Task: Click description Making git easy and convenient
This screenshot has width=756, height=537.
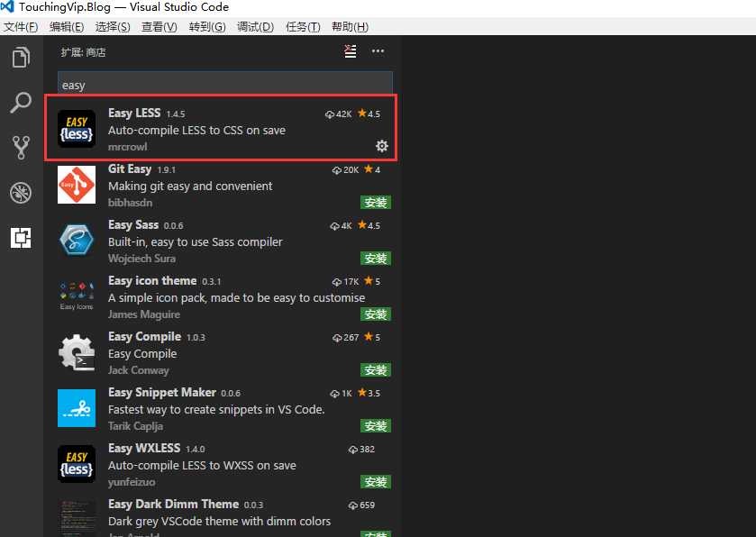Action: pyautogui.click(x=190, y=187)
